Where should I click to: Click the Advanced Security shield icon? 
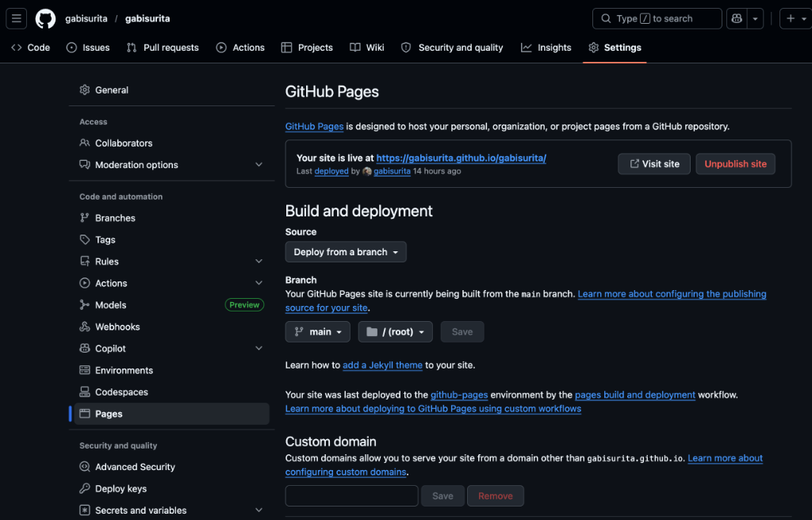[x=84, y=467]
